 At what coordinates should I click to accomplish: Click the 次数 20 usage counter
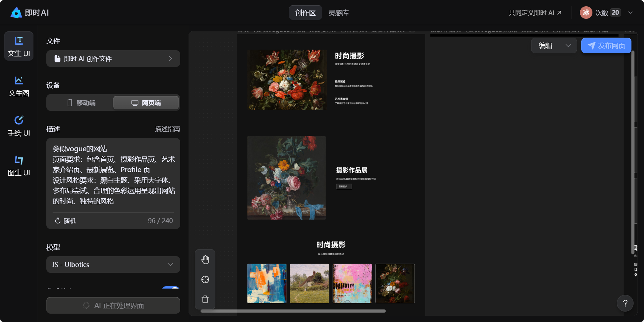[x=608, y=13]
